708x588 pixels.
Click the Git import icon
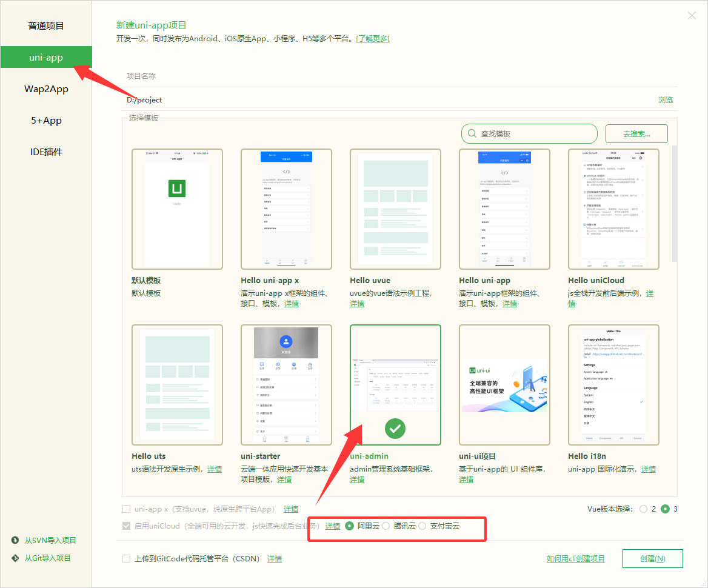(x=15, y=558)
